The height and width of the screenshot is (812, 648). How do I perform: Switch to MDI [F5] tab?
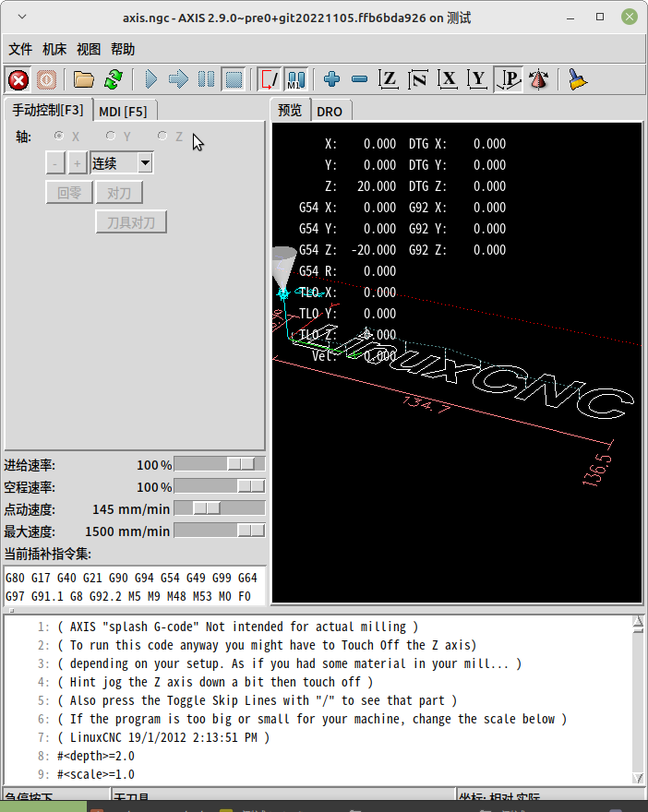(x=124, y=112)
